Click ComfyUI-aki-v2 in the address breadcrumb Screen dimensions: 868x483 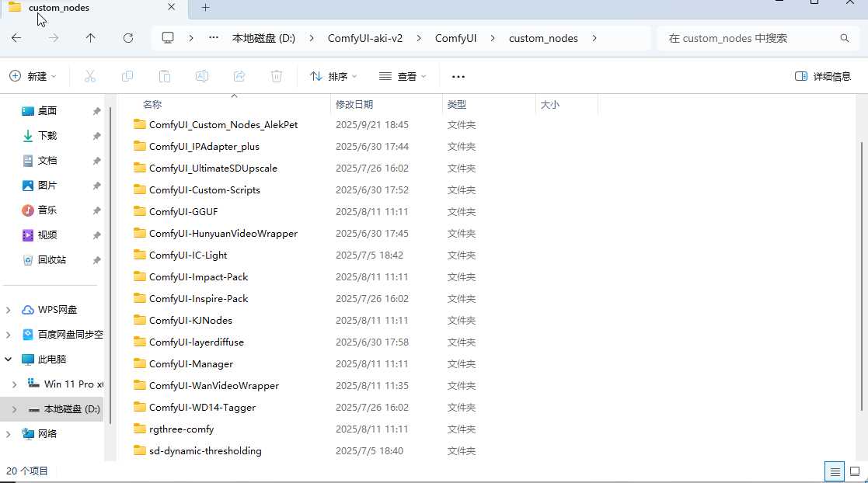pos(364,38)
